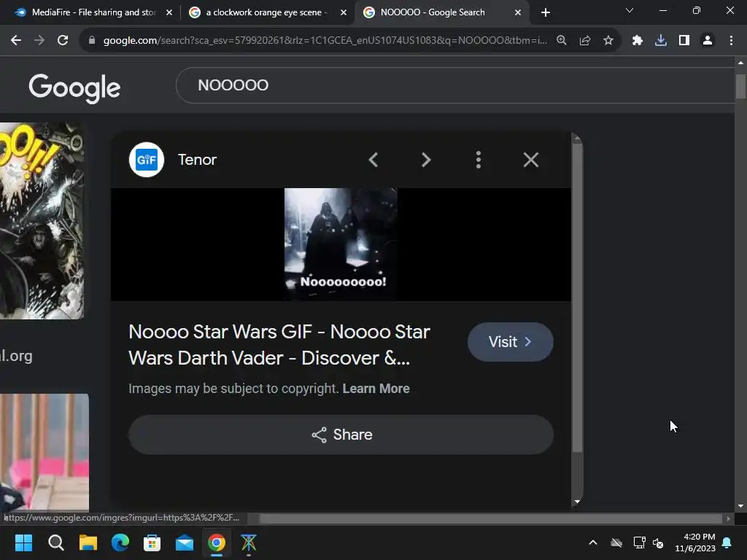
Task: Go back using the browser back arrow
Action: point(16,41)
